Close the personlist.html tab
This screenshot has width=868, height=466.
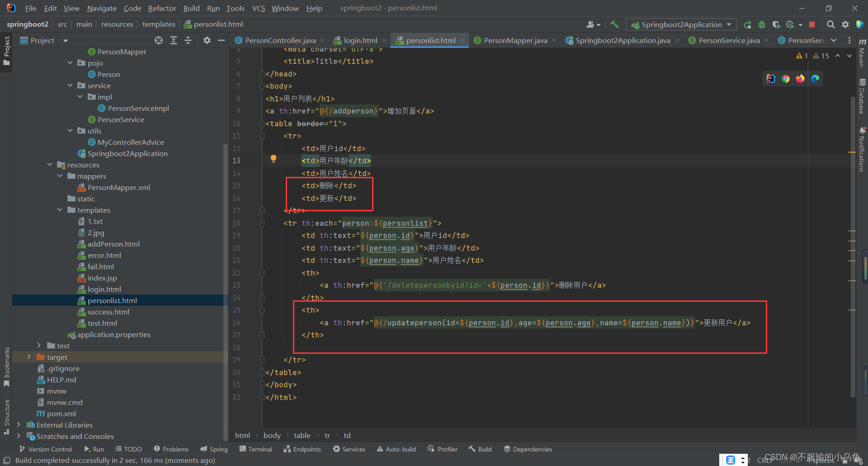click(x=462, y=40)
